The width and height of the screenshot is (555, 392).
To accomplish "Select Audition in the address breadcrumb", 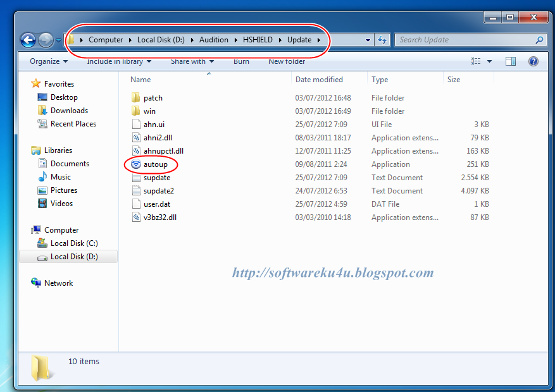I will 213,40.
